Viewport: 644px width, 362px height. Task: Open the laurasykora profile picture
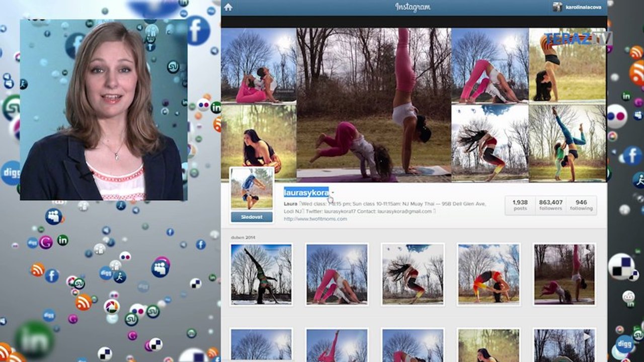click(x=252, y=189)
